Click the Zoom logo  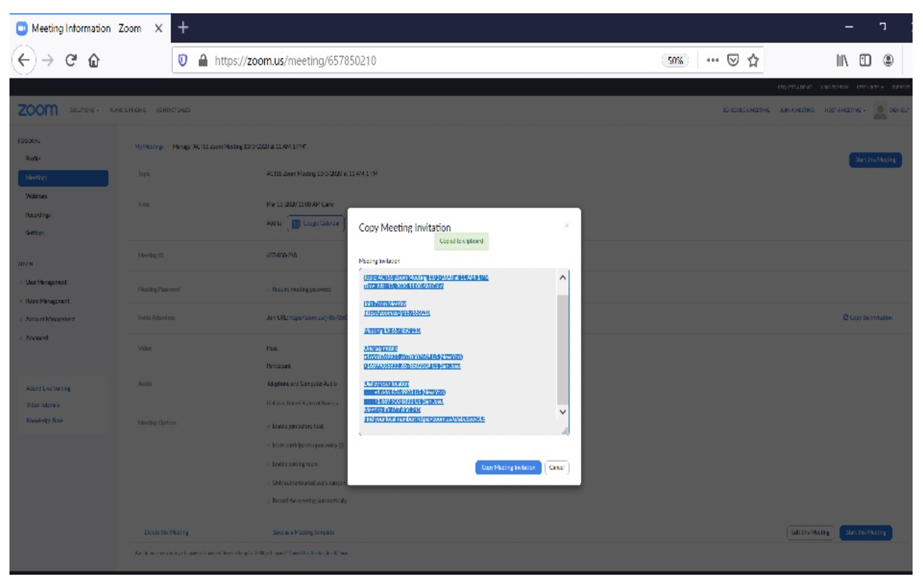(37, 110)
